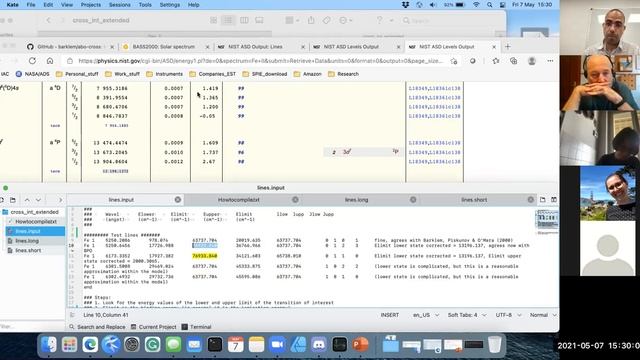
Task: Open the Projects menu in the menu bar
Action: click(91, 5)
